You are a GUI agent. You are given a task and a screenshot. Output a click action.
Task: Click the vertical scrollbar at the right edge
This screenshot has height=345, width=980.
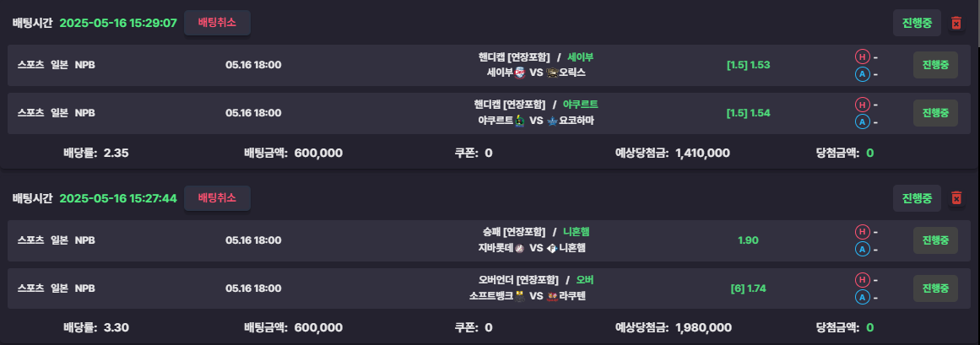[x=977, y=172]
